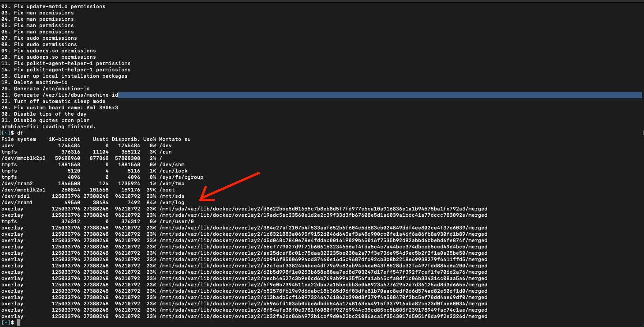Click the "/var/tmp" mount point
This screenshot has height=327, width=644.
pyautogui.click(x=172, y=183)
